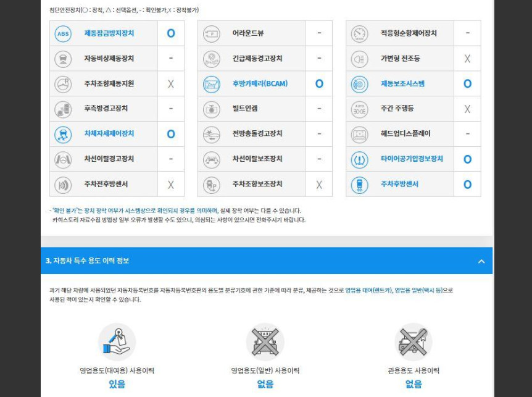Click the blue '영업용 대여(렌트카)' text
The image size is (532, 397).
pyautogui.click(x=368, y=290)
